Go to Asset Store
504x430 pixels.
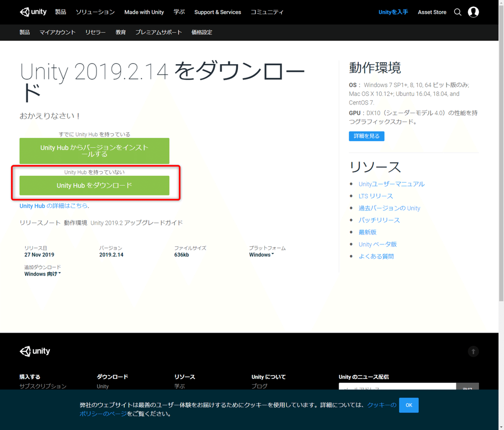432,12
